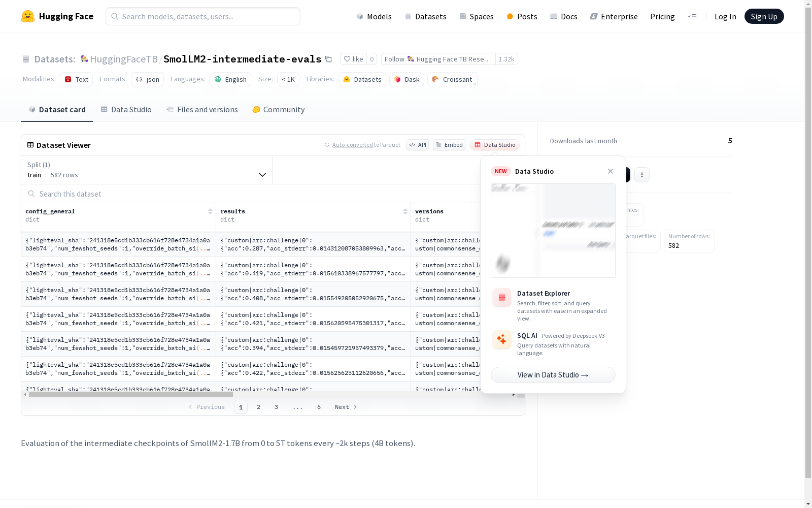The height and width of the screenshot is (508, 812).
Task: Click the Dataset Explorer icon
Action: pyautogui.click(x=502, y=298)
